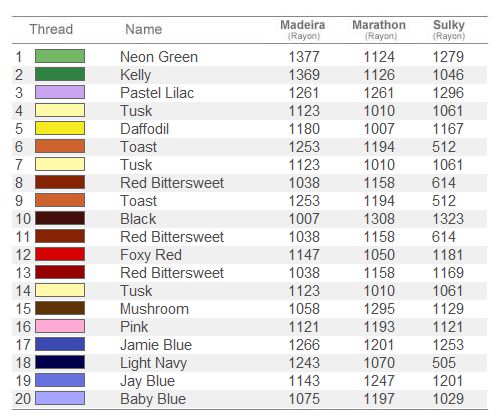Click Sulky code 505 for Light Navy

pos(444,363)
